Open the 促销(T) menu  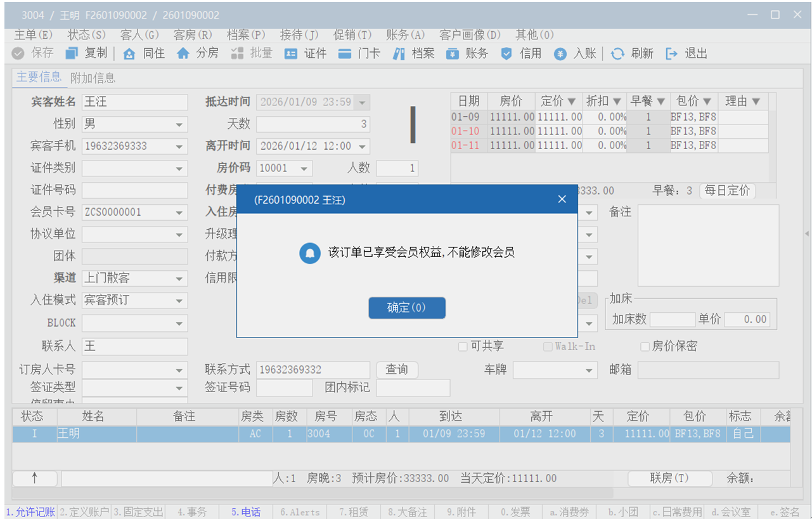point(352,35)
